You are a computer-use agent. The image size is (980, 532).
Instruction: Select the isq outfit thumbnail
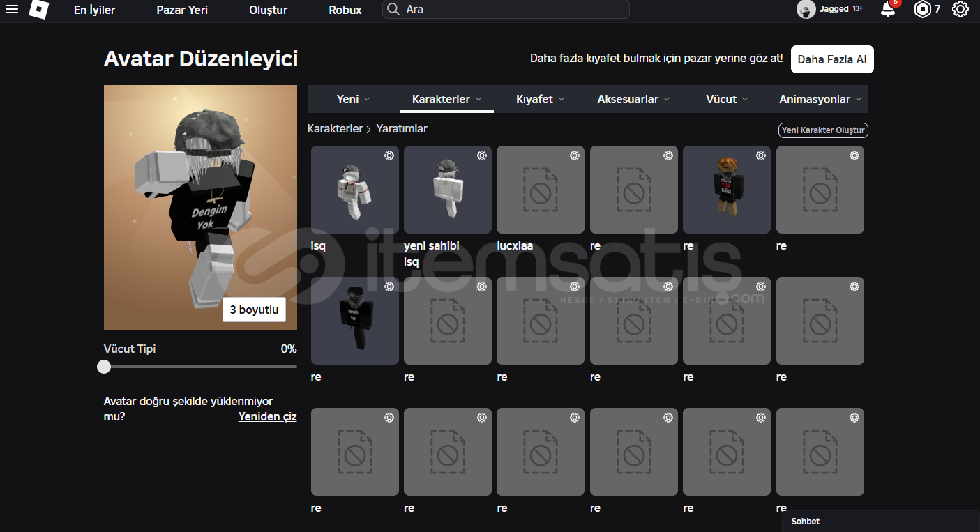(x=355, y=190)
